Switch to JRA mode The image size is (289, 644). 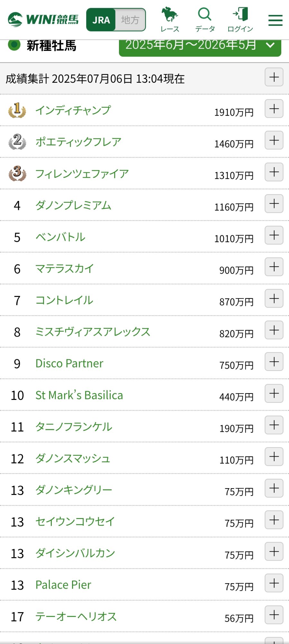tap(101, 20)
